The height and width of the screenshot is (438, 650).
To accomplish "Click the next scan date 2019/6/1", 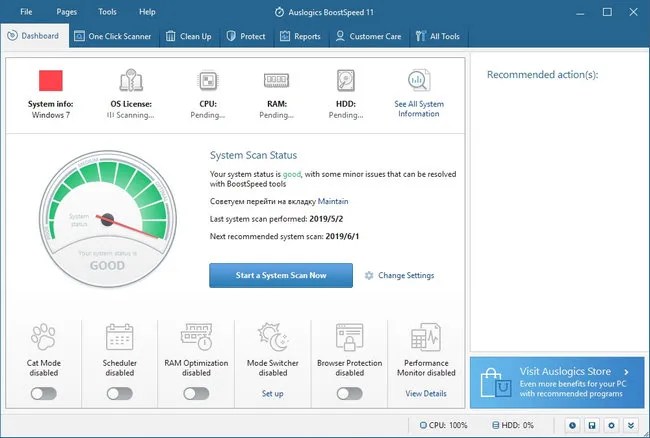I will click(342, 237).
